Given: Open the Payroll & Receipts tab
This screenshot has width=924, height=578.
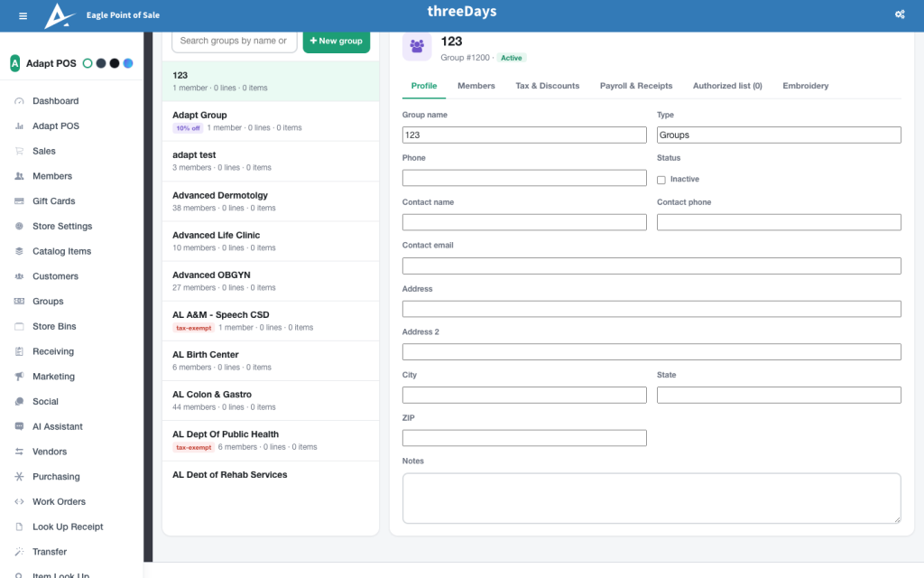Looking at the screenshot, I should [636, 86].
